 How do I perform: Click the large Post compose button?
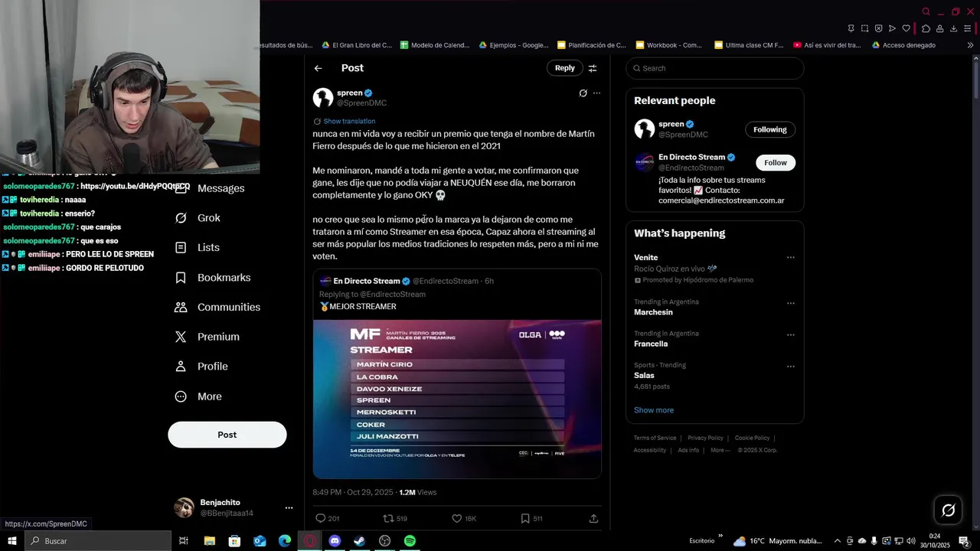tap(227, 435)
